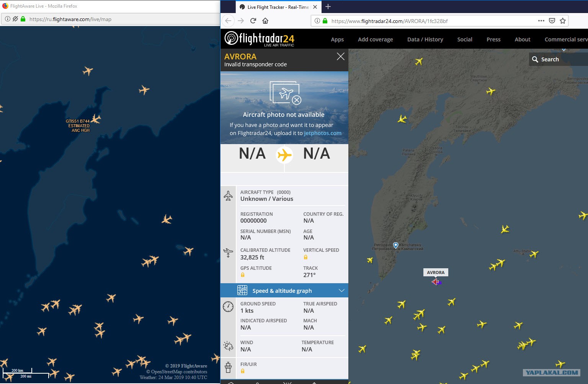Click the tracking protection icon in FlightAware window
The width and height of the screenshot is (588, 384).
15,19
